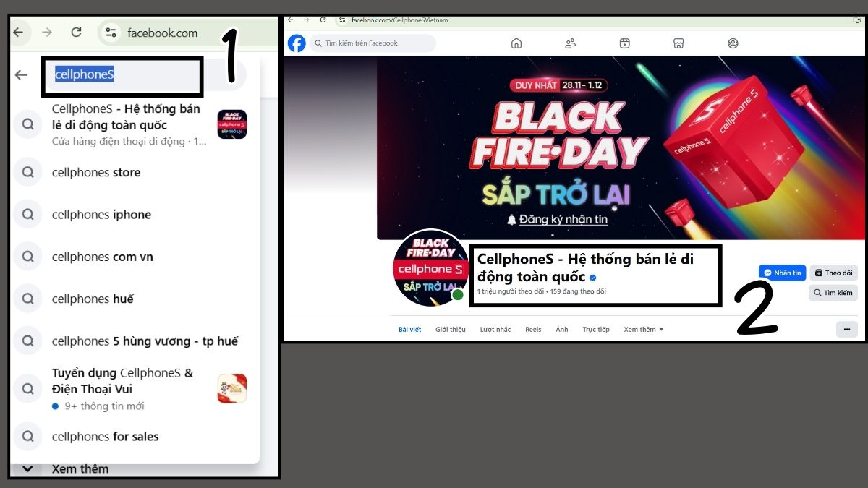This screenshot has height=488, width=868.
Task: Open the Video icon in Facebook navigation
Action: [624, 43]
